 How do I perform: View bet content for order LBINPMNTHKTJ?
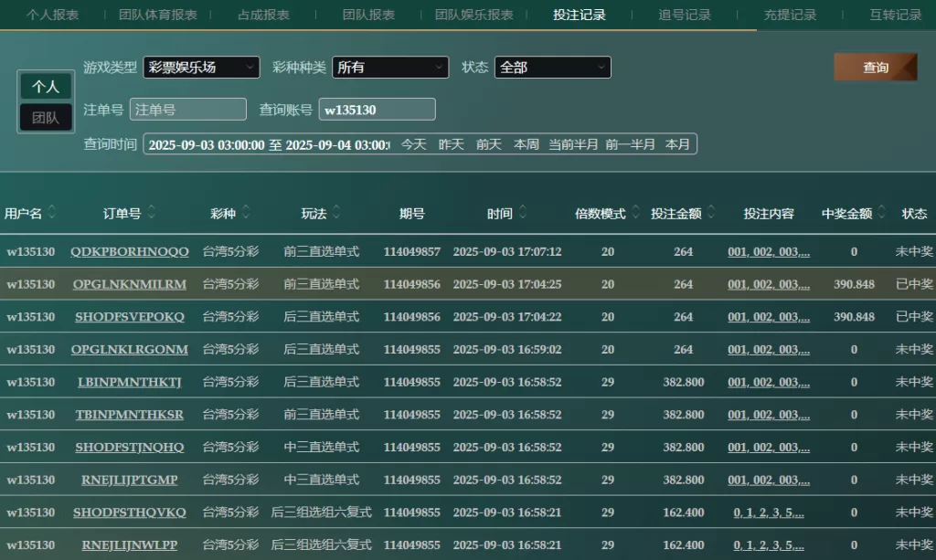(769, 382)
